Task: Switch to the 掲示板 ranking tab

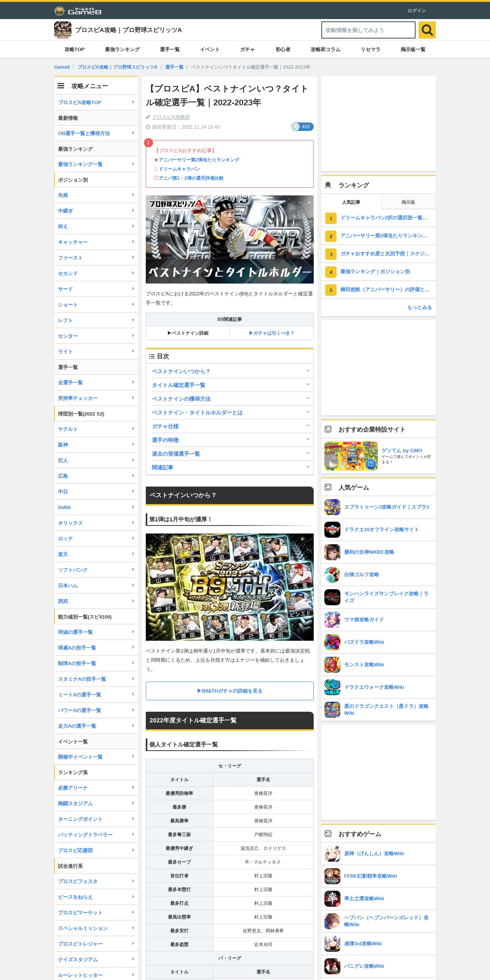Action: [408, 202]
